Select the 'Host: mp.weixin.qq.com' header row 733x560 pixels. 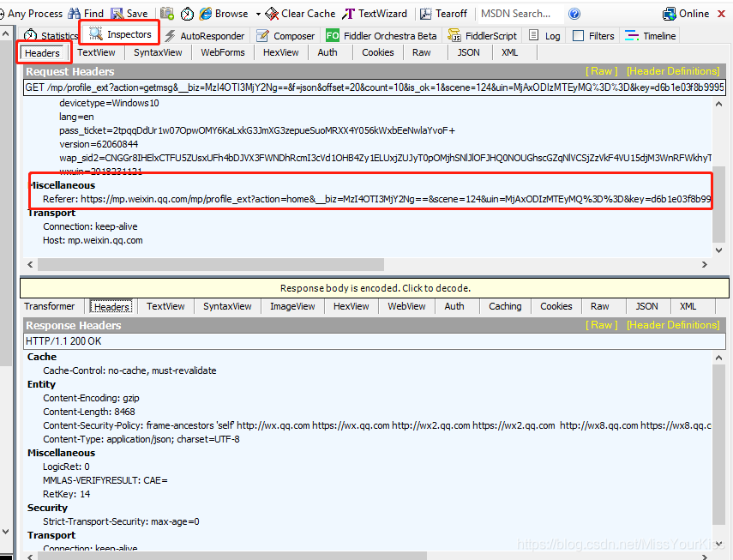93,240
